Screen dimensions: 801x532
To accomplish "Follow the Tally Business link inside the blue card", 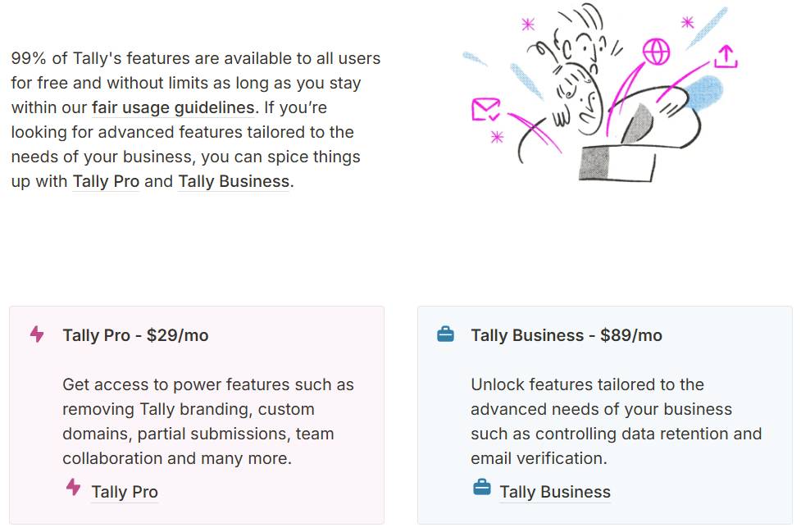I will [555, 492].
